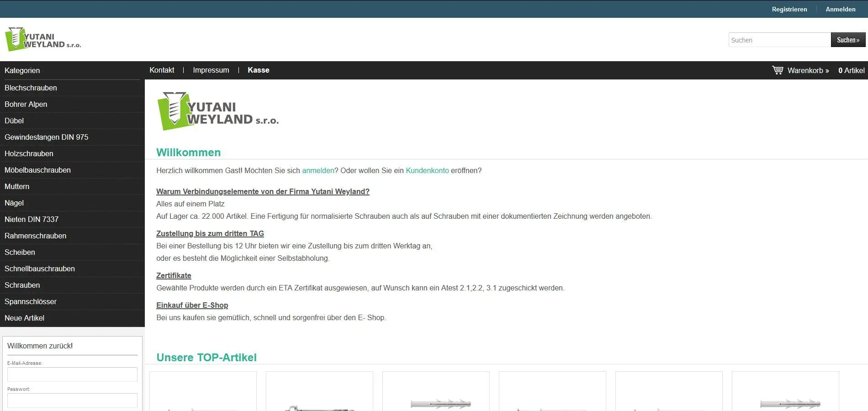This screenshot has width=868, height=411.
Task: Click the large Yutani Weyland content logo
Action: click(217, 112)
